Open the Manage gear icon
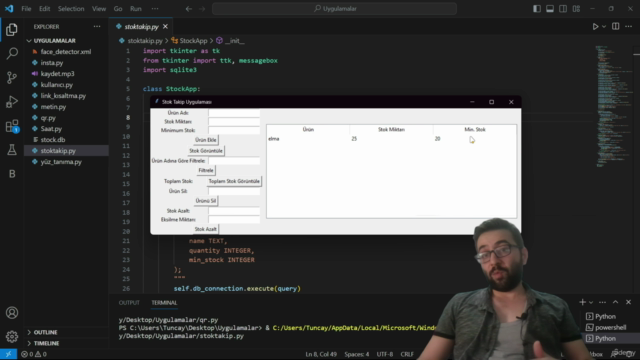The width and height of the screenshot is (640, 360). pos(12,336)
